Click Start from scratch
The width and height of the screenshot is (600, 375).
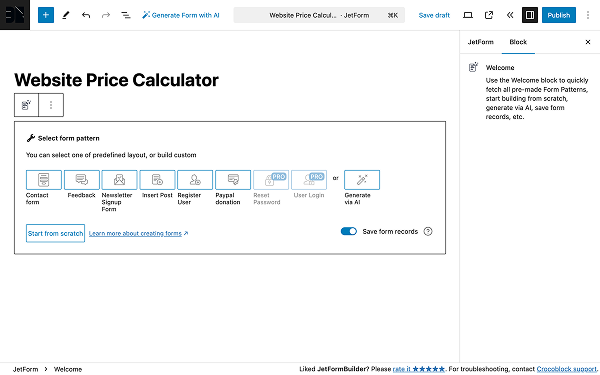(x=55, y=233)
